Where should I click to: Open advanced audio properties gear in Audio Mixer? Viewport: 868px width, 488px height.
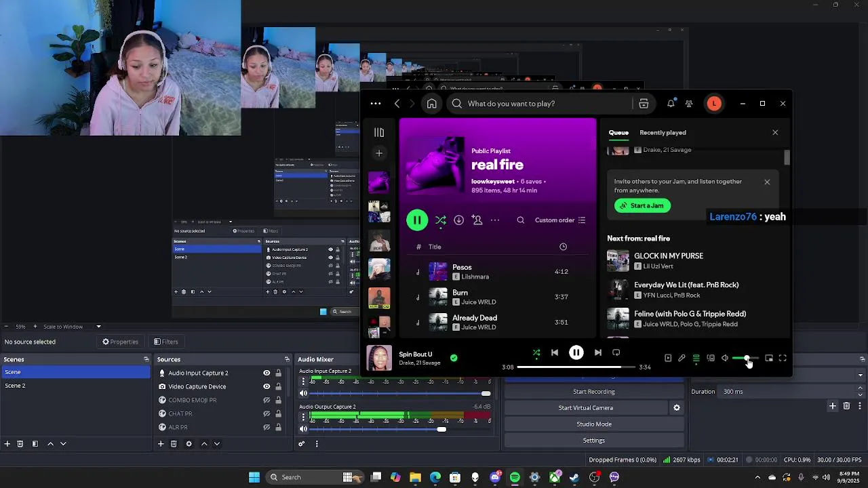coord(302,444)
